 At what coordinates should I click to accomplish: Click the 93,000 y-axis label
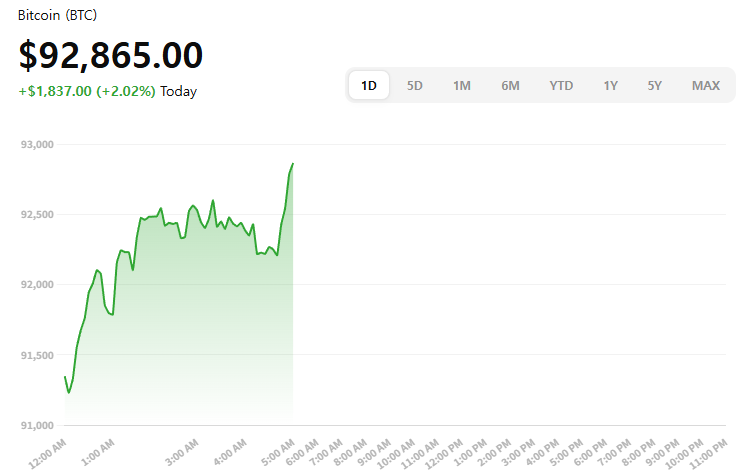click(x=35, y=145)
